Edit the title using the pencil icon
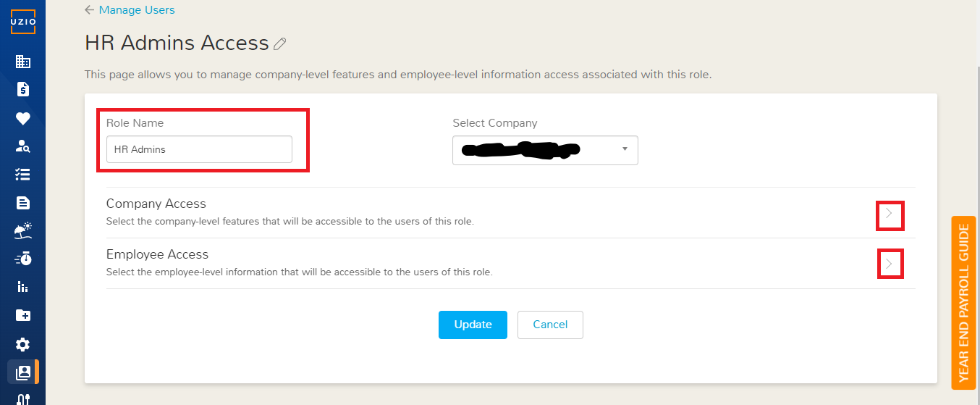Screen dimensions: 980x405 [280, 44]
